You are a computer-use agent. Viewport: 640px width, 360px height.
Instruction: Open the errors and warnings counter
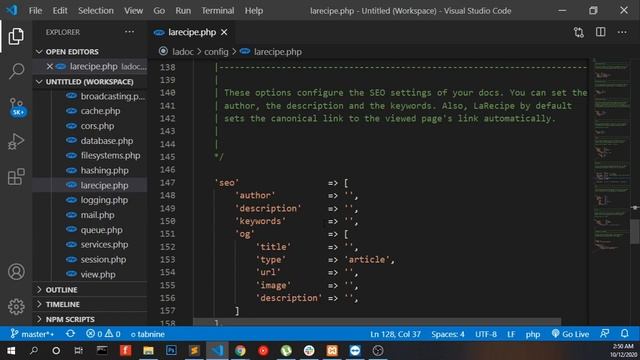(x=103, y=334)
